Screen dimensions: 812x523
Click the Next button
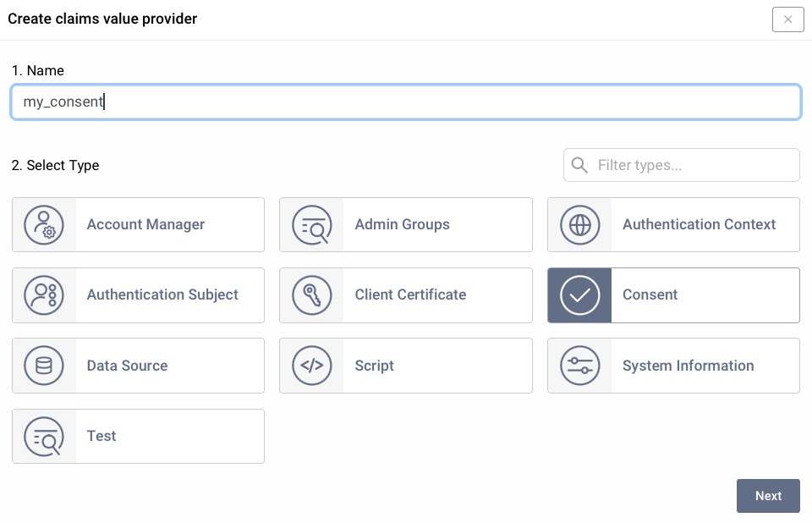(768, 496)
